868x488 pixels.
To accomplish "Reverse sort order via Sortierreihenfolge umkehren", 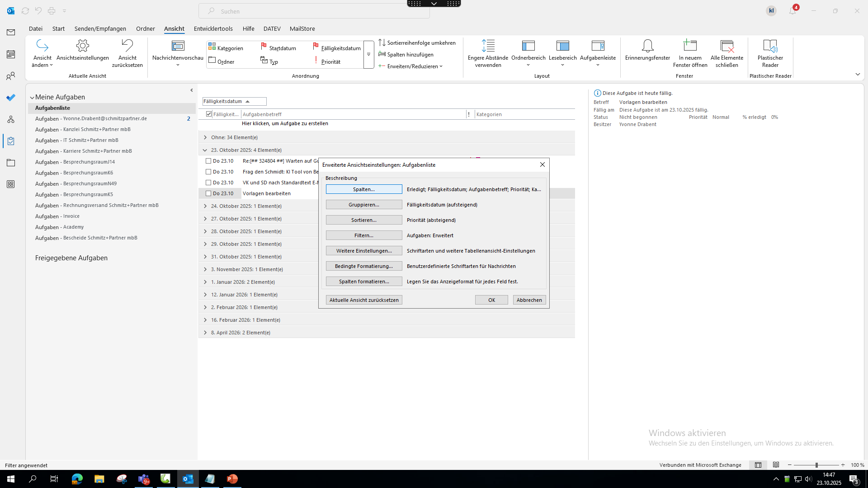I will click(x=417, y=42).
